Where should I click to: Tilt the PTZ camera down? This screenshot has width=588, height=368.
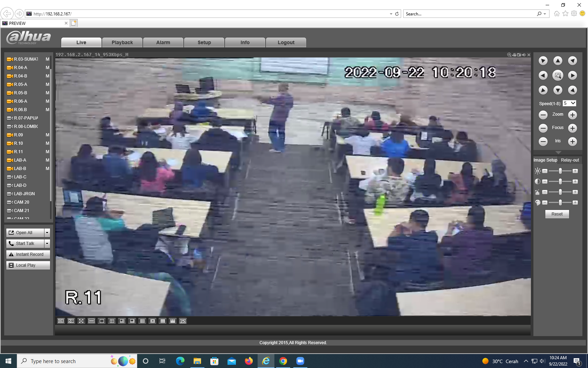coord(558,90)
